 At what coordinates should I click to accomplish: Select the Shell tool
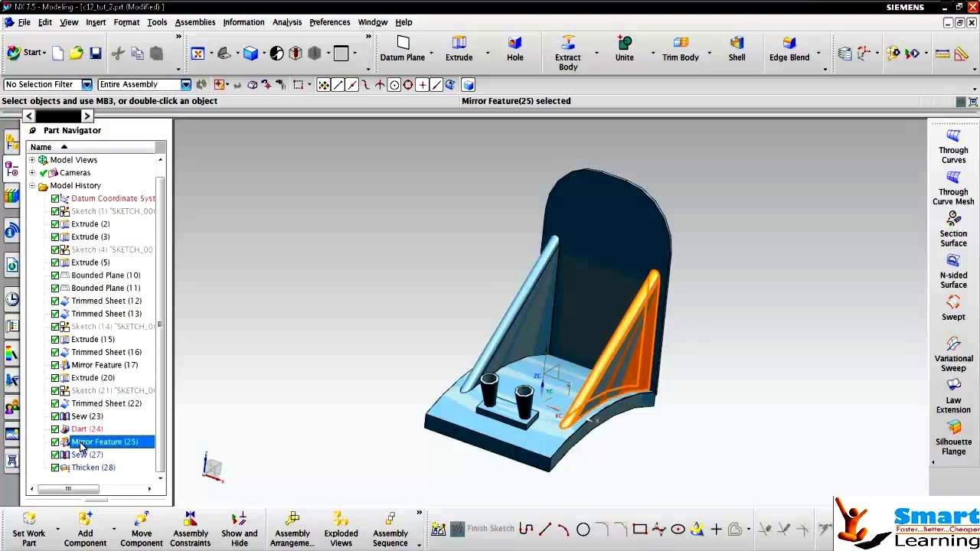pos(737,50)
